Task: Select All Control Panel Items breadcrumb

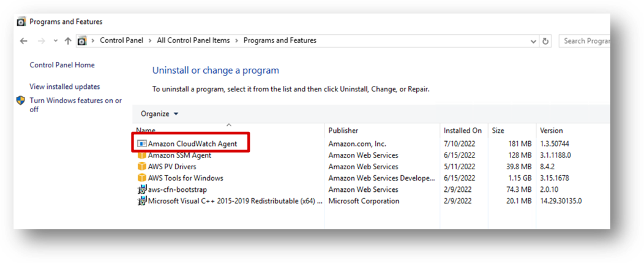Action: point(193,40)
